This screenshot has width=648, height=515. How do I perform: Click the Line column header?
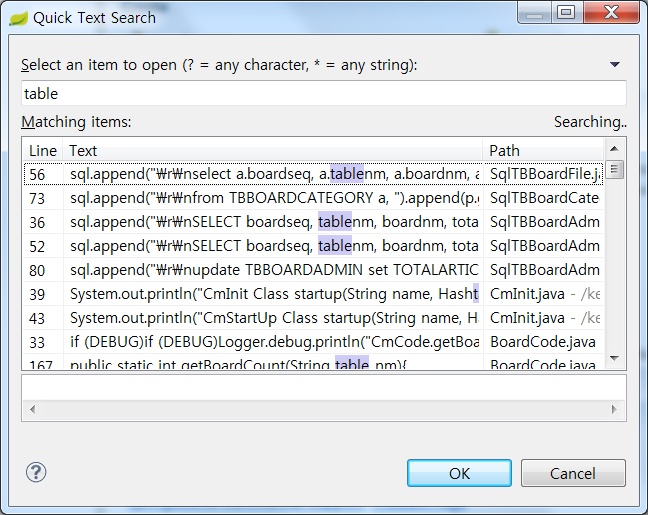pos(42,150)
